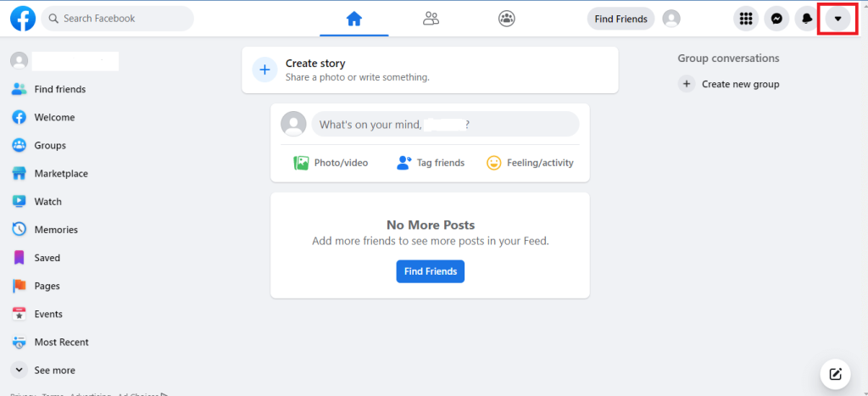Click the Pages flag icon

coord(19,286)
